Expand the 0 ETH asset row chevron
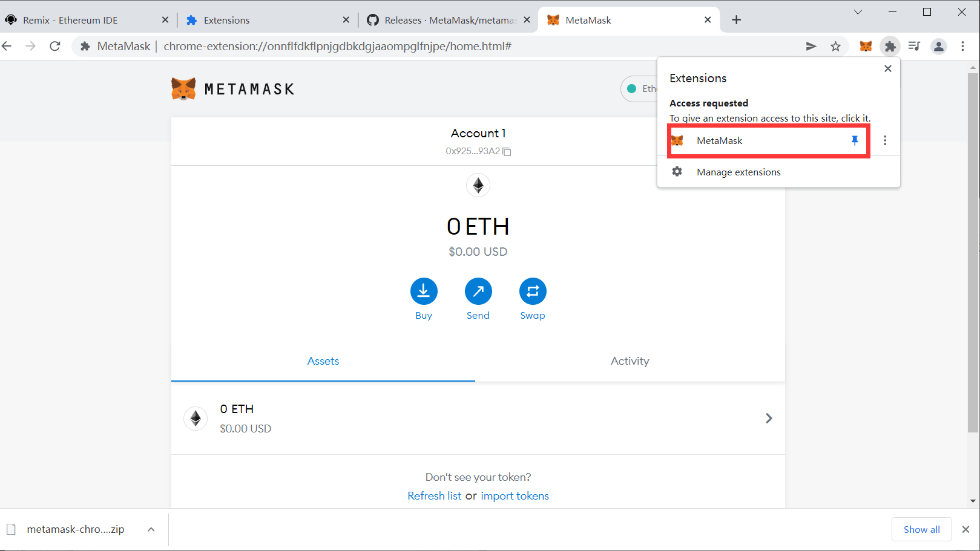This screenshot has height=551, width=980. pyautogui.click(x=769, y=418)
